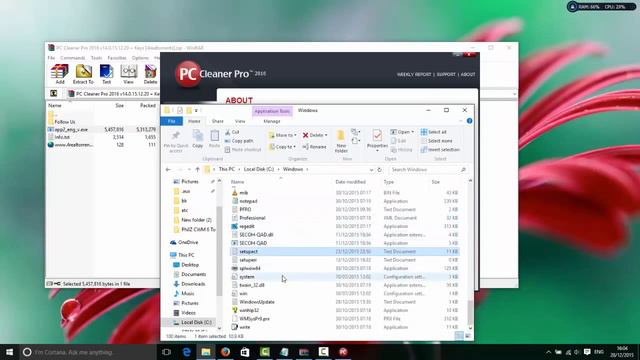Open the Move to dropdown
The image size is (640, 360).
(282, 135)
